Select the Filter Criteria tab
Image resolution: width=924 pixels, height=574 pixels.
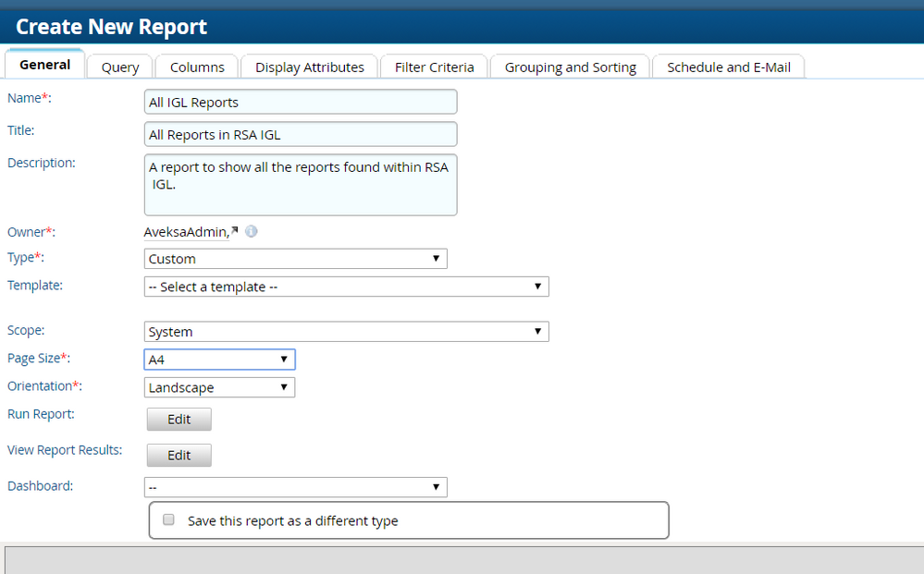(434, 67)
